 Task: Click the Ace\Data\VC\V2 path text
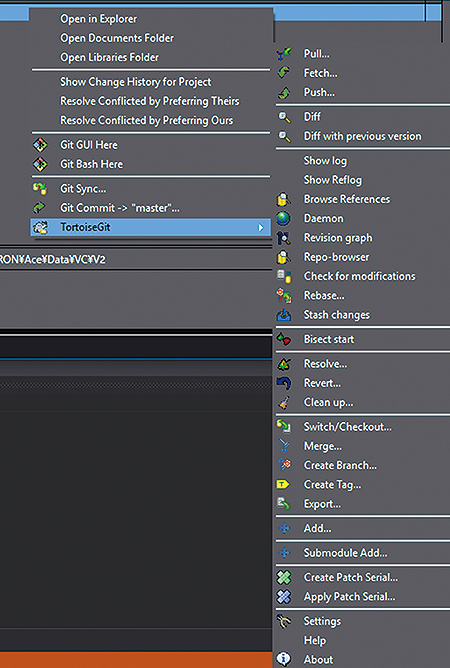click(52, 259)
